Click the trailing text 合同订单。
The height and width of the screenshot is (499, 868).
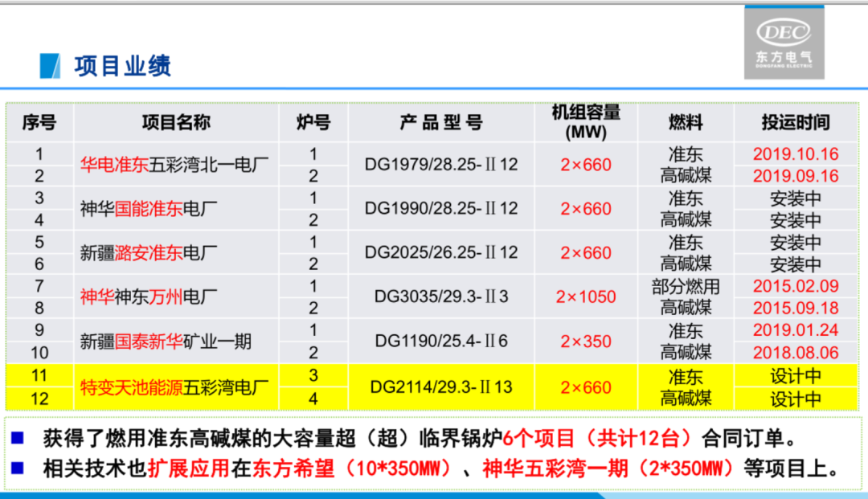pos(751,439)
